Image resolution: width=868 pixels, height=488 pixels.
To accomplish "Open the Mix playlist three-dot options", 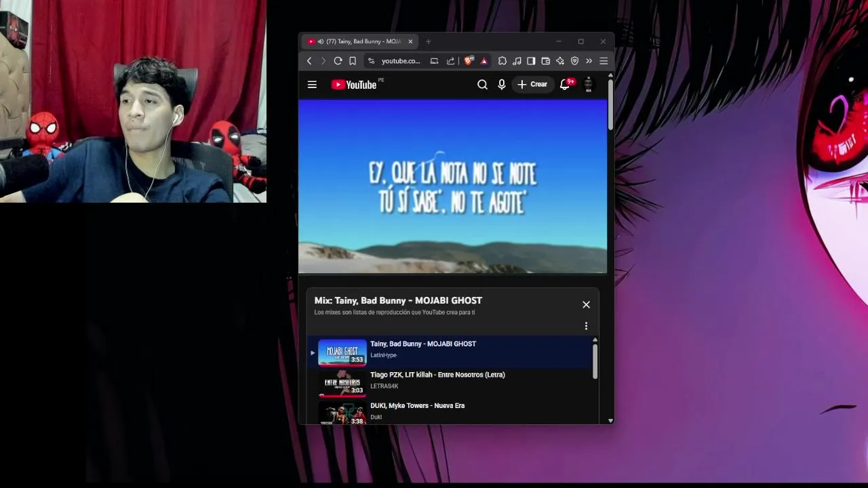I will (587, 326).
